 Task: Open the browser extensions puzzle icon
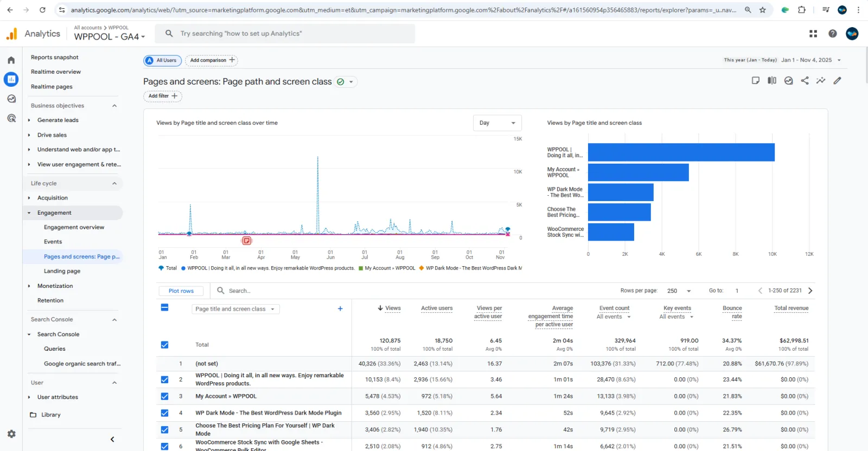(x=802, y=10)
